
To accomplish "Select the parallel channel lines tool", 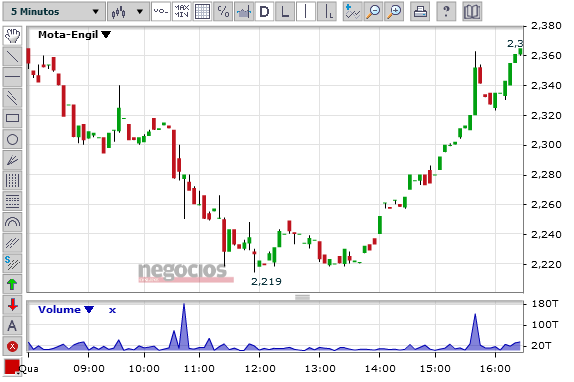I will coord(12,98).
